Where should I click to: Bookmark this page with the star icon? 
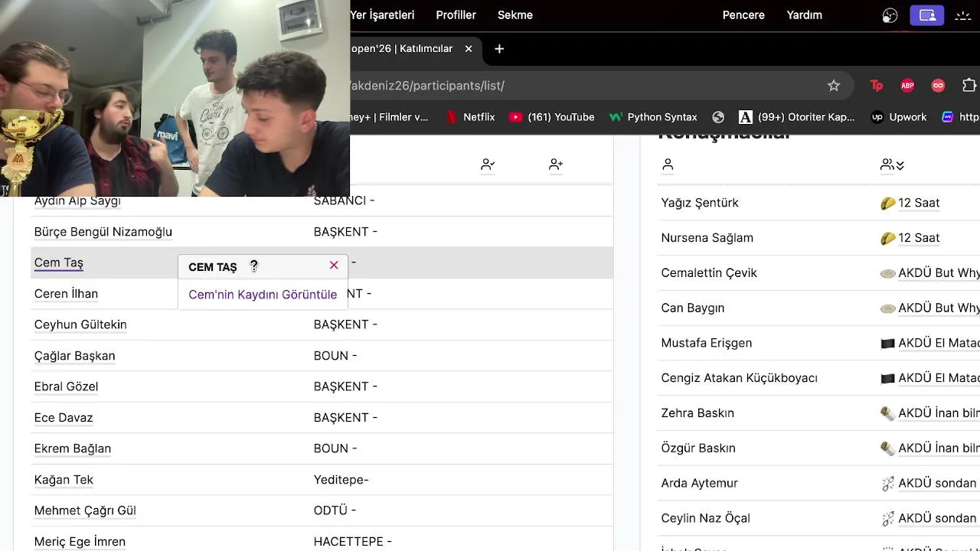click(834, 86)
